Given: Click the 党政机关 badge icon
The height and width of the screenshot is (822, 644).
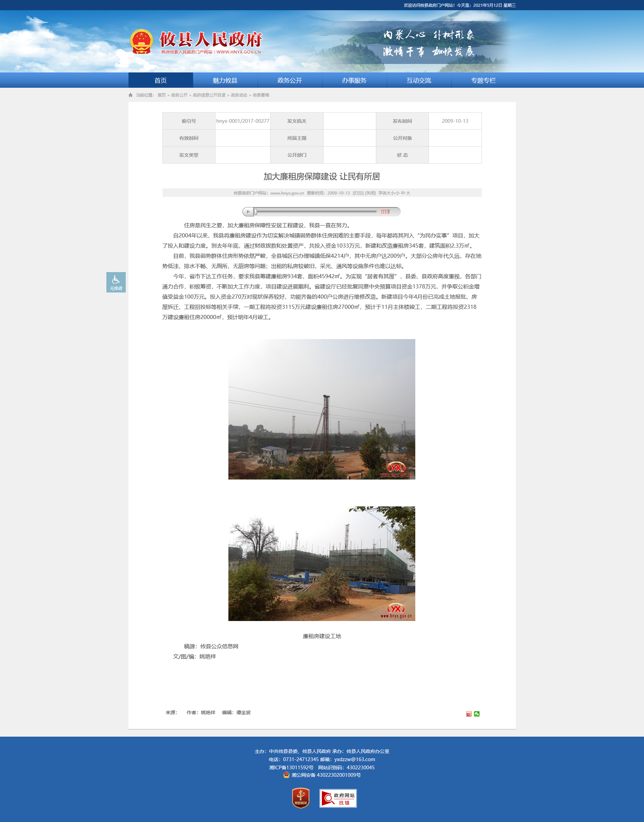Looking at the screenshot, I should [300, 798].
